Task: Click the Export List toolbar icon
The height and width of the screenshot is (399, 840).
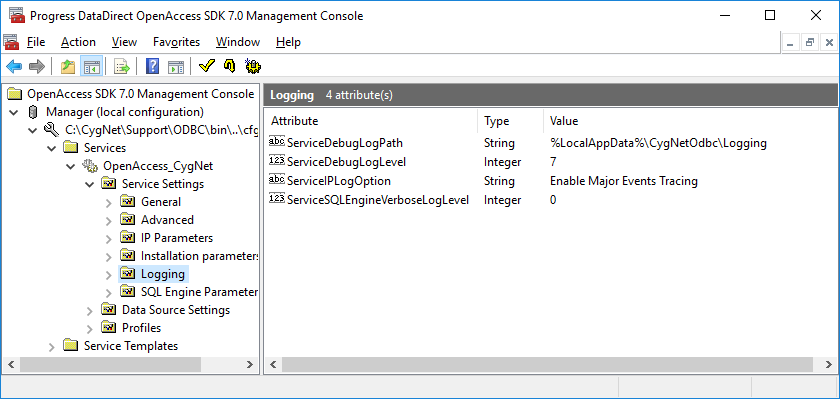Action: tap(123, 66)
